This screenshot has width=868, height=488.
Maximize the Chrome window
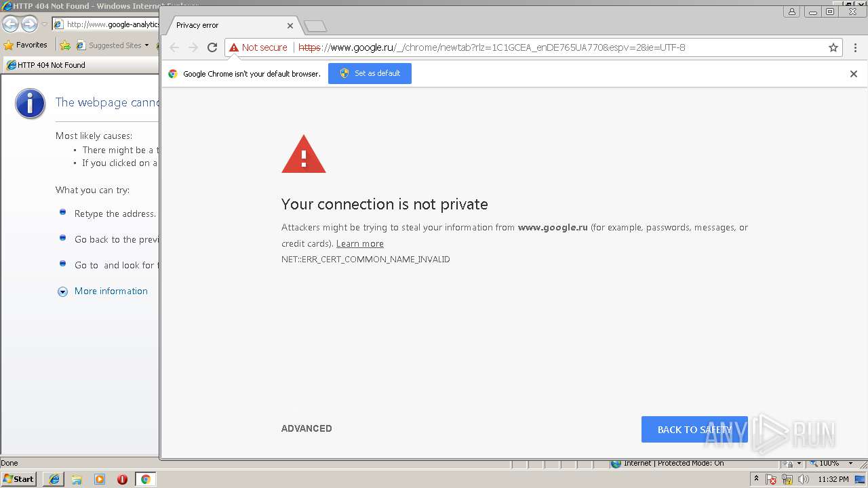(x=830, y=12)
